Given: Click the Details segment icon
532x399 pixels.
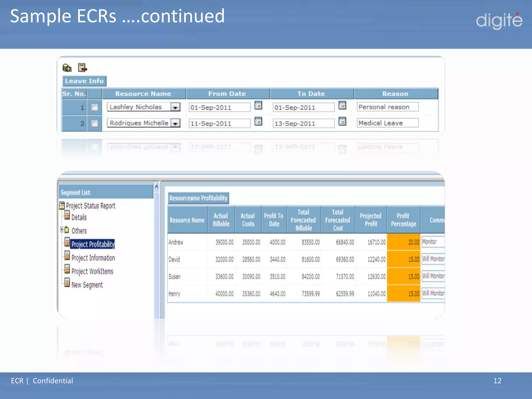Looking at the screenshot, I should [67, 215].
